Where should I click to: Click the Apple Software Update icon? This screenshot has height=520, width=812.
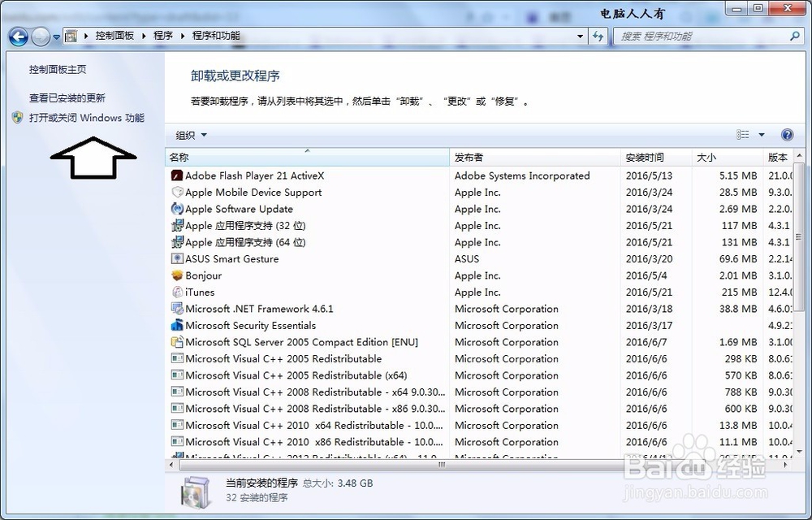point(177,209)
